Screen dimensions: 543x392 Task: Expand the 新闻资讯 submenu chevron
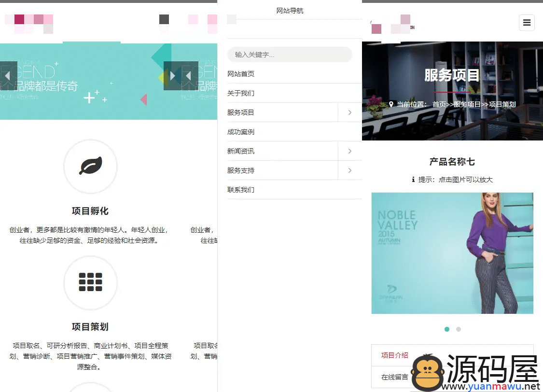pyautogui.click(x=350, y=151)
